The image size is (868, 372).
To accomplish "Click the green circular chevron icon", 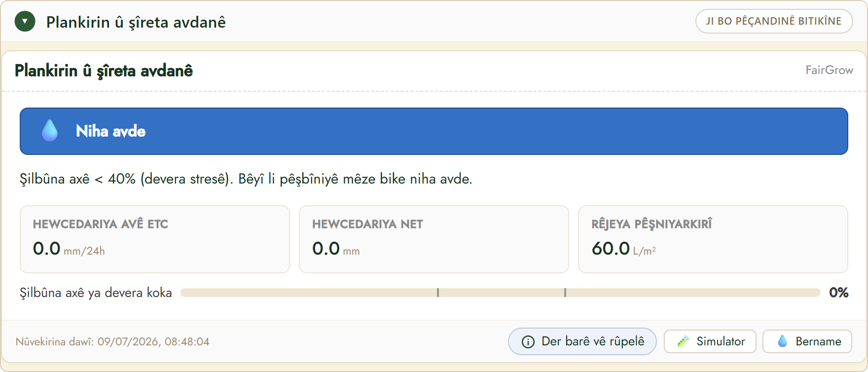I will 25,22.
